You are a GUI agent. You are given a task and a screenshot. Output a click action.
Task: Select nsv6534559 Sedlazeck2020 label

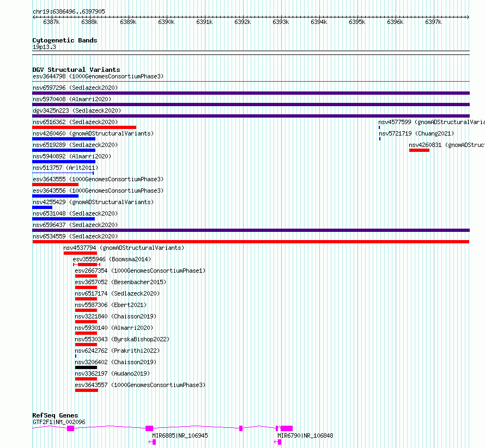point(75,236)
